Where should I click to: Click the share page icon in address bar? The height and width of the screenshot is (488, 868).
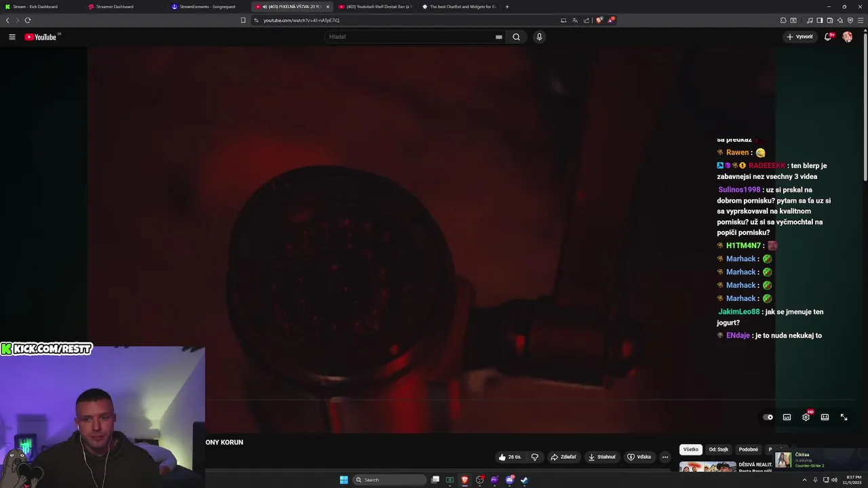587,20
